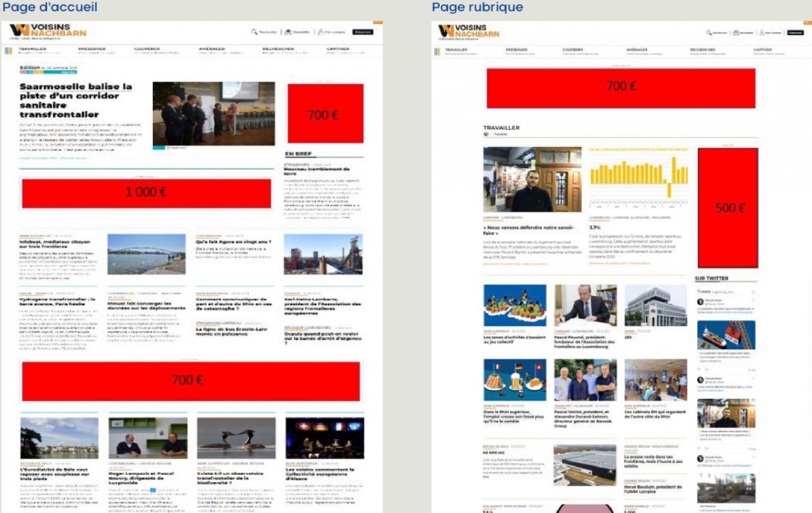
Task: Open CAPTIVER menu on Page rubrique
Action: (762, 50)
